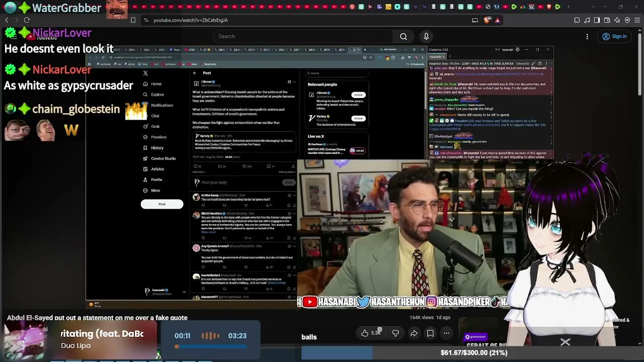
Task: Bookmark this page in the address bar
Action: point(133,20)
